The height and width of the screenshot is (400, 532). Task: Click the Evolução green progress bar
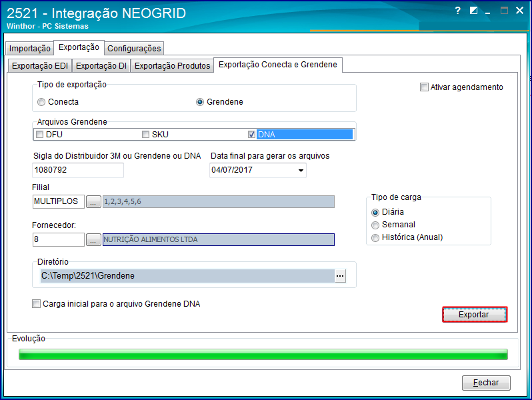pos(263,355)
